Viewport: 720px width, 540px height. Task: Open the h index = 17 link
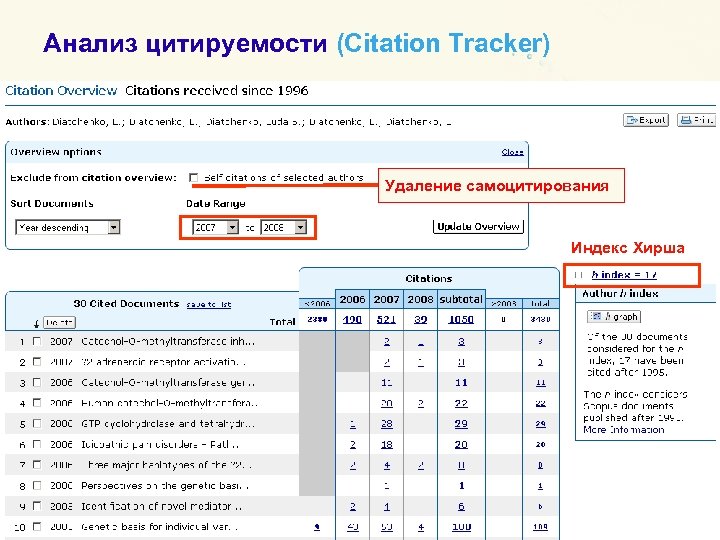(x=624, y=275)
